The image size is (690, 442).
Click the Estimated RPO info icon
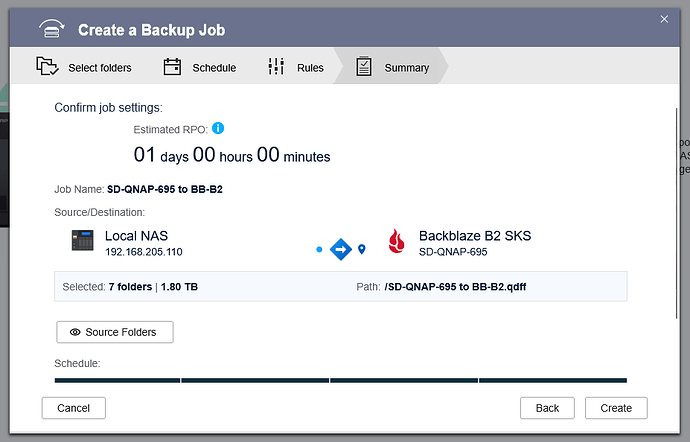coord(218,129)
